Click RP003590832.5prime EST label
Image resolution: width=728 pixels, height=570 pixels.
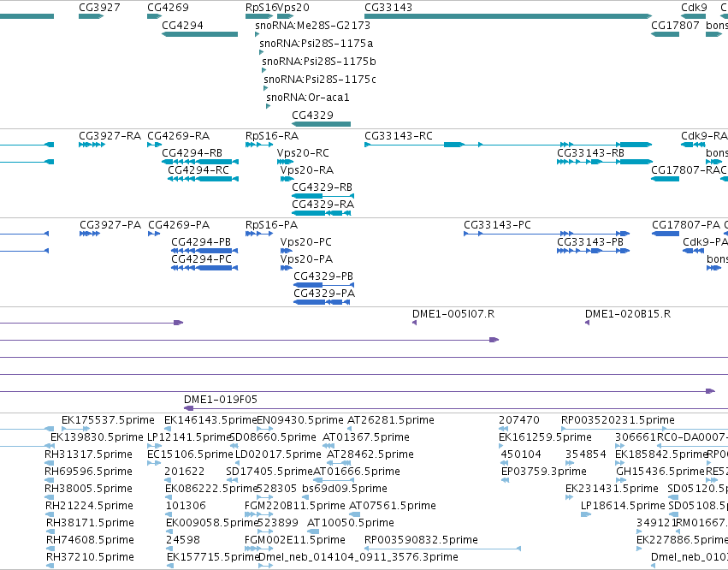point(421,540)
